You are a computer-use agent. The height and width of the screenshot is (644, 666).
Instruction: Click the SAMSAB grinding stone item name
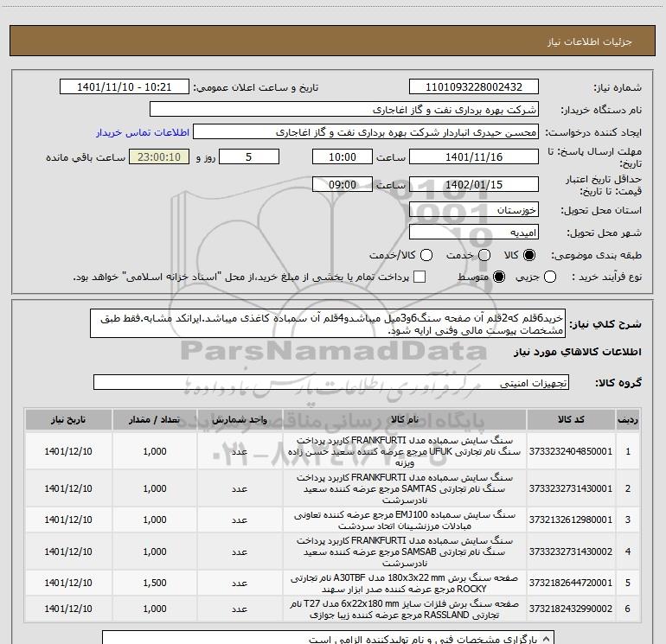pyautogui.click(x=405, y=552)
